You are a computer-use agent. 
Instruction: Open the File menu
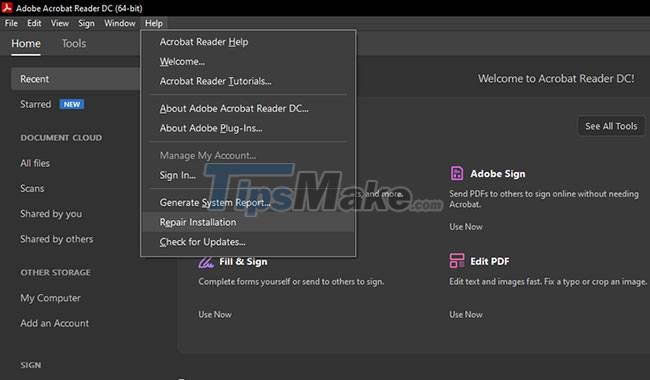(11, 23)
